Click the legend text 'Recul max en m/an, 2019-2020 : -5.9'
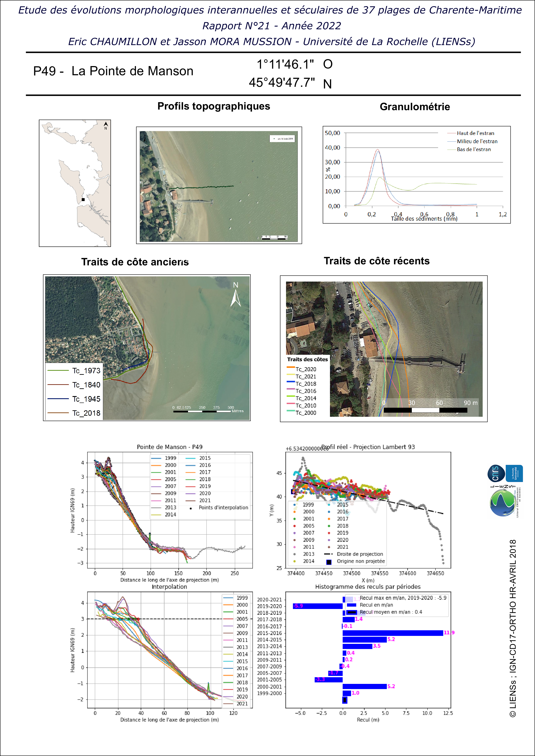This screenshot has width=535, height=756. (x=403, y=598)
